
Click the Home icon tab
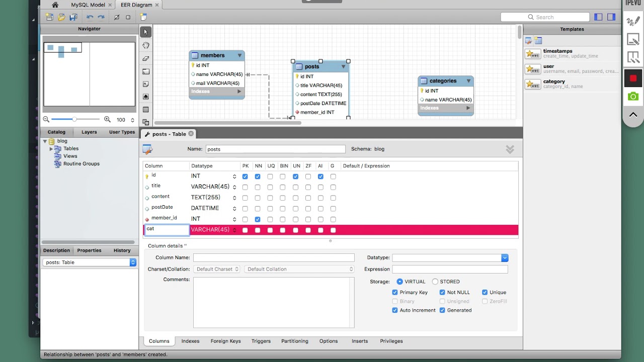(x=55, y=5)
